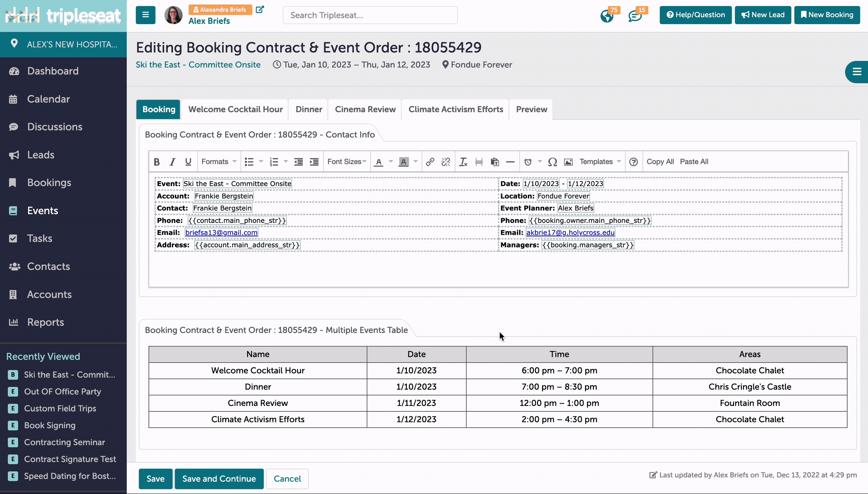868x494 pixels.
Task: Toggle the sidebar with the hamburger menu button
Action: pos(146,15)
